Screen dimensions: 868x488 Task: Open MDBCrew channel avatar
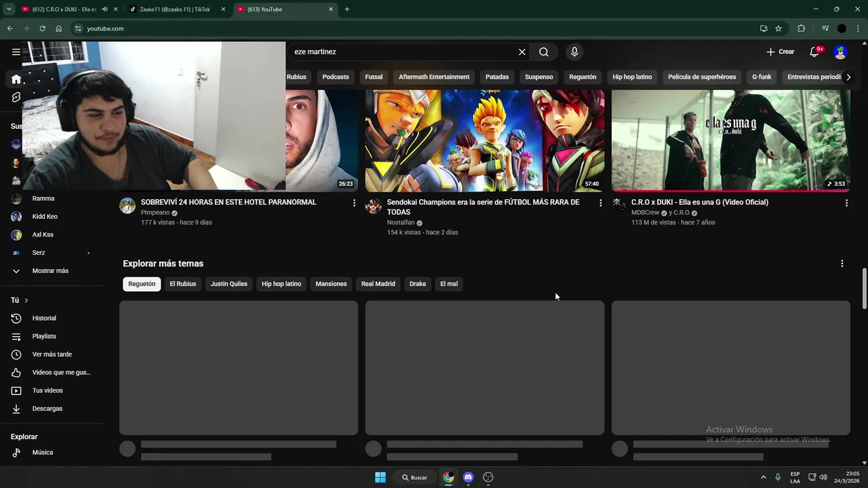(620, 206)
